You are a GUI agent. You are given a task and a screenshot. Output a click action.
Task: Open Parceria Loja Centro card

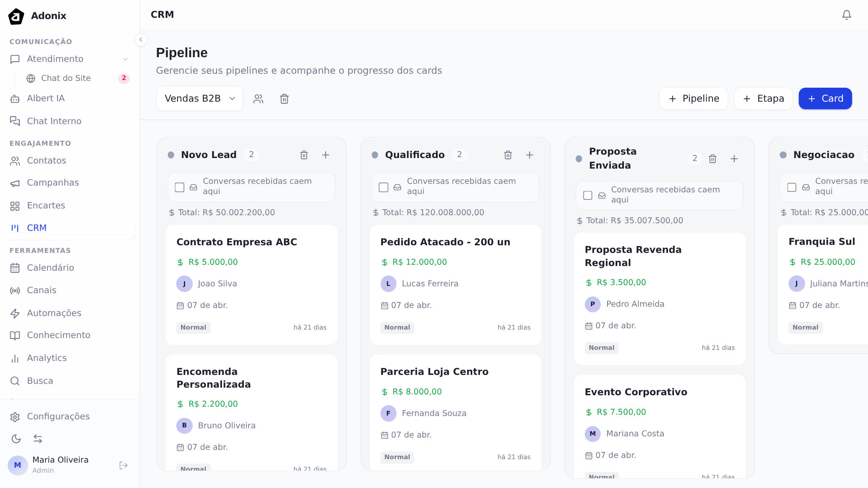click(455, 413)
